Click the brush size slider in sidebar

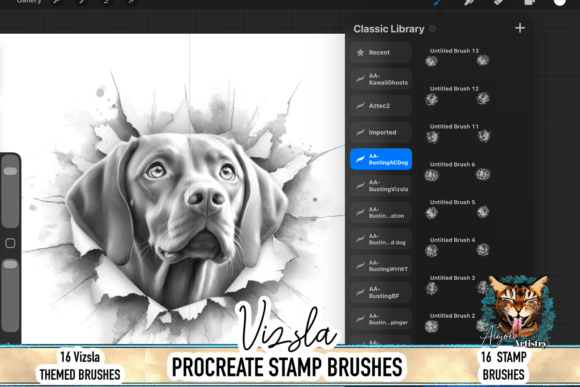(10, 191)
